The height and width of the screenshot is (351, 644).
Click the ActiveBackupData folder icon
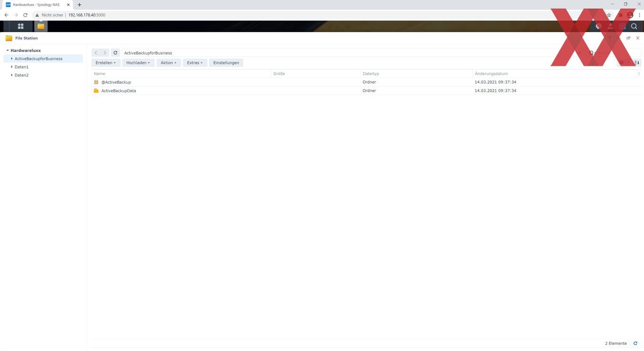click(x=96, y=91)
